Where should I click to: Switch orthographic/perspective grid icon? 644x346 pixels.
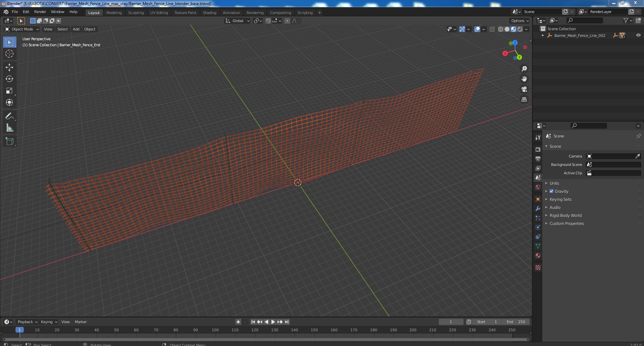tap(524, 100)
